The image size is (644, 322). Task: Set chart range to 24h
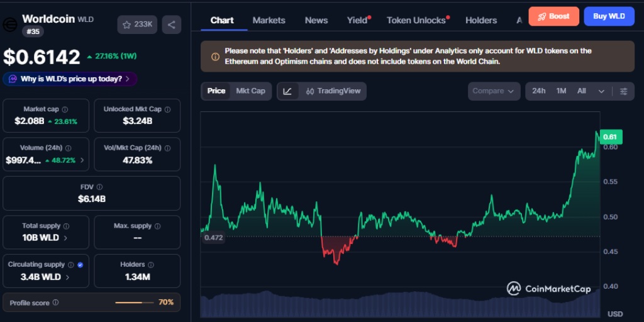(x=539, y=91)
